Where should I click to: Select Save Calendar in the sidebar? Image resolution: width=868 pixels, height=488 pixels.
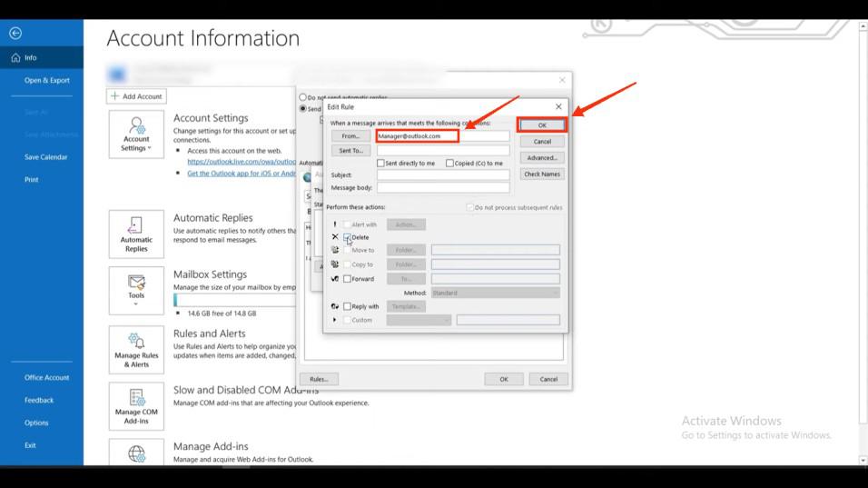pos(45,157)
